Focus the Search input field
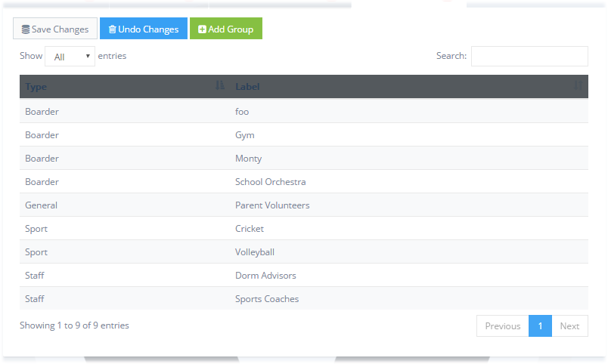 pyautogui.click(x=529, y=56)
